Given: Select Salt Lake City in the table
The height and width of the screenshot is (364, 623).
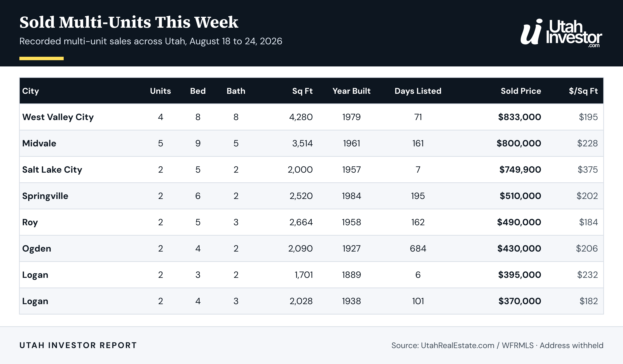Looking at the screenshot, I should pyautogui.click(x=52, y=170).
